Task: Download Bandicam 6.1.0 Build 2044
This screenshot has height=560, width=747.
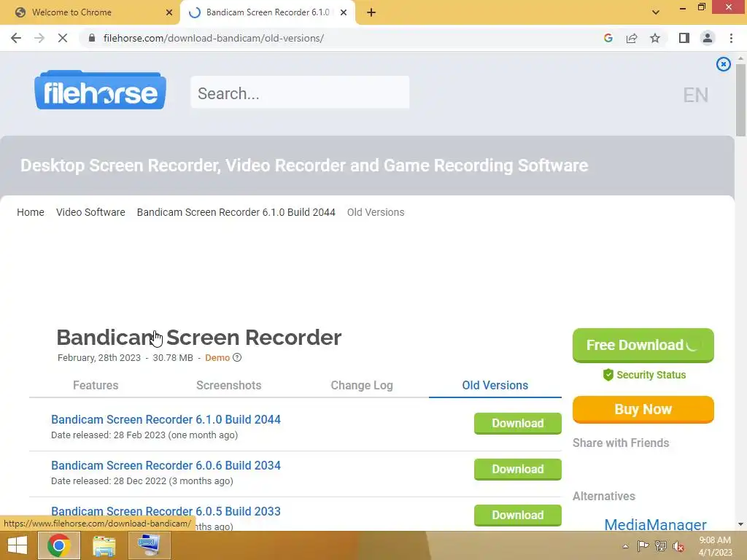Action: 518,424
